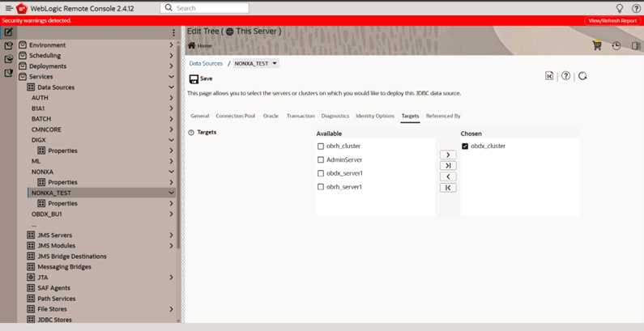The width and height of the screenshot is (644, 331).
Task: Click the JTA globe grid icon
Action: [x=31, y=278]
